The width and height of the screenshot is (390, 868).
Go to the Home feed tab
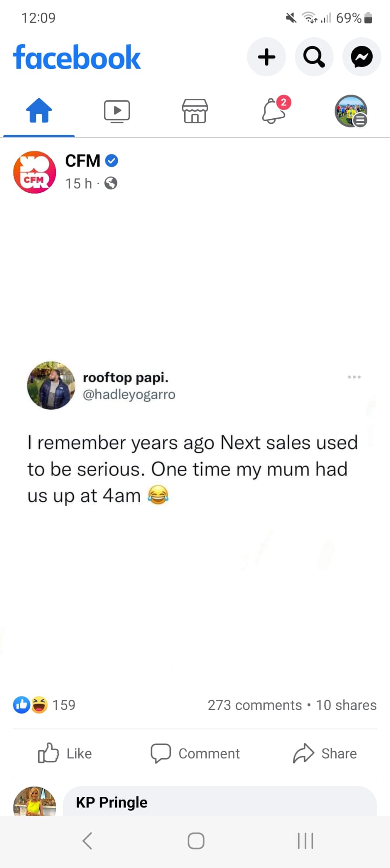(x=39, y=111)
